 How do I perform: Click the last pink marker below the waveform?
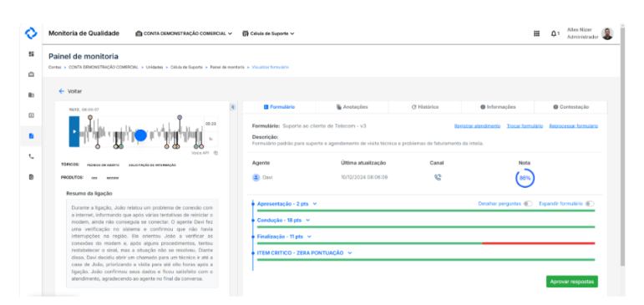pyautogui.click(x=201, y=146)
